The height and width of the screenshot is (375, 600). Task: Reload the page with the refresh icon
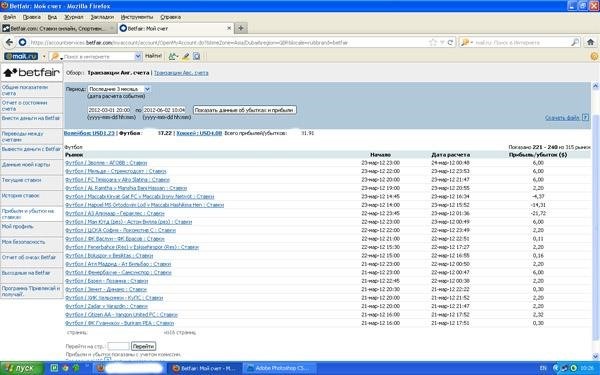click(x=450, y=42)
